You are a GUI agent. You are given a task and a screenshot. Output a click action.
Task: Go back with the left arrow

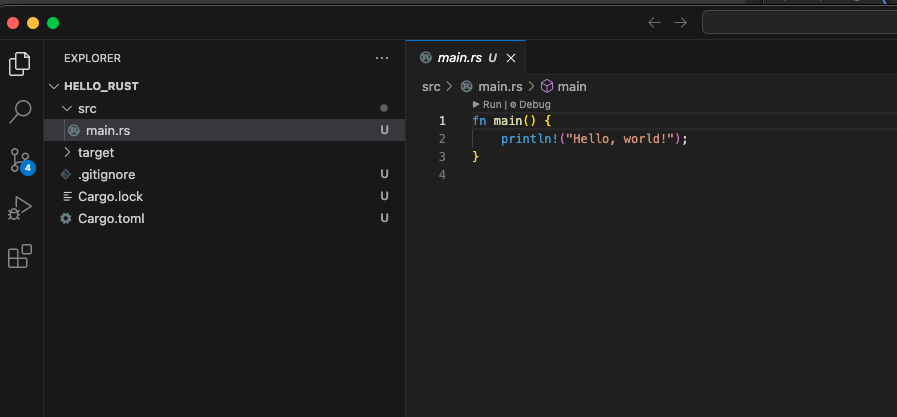[654, 23]
